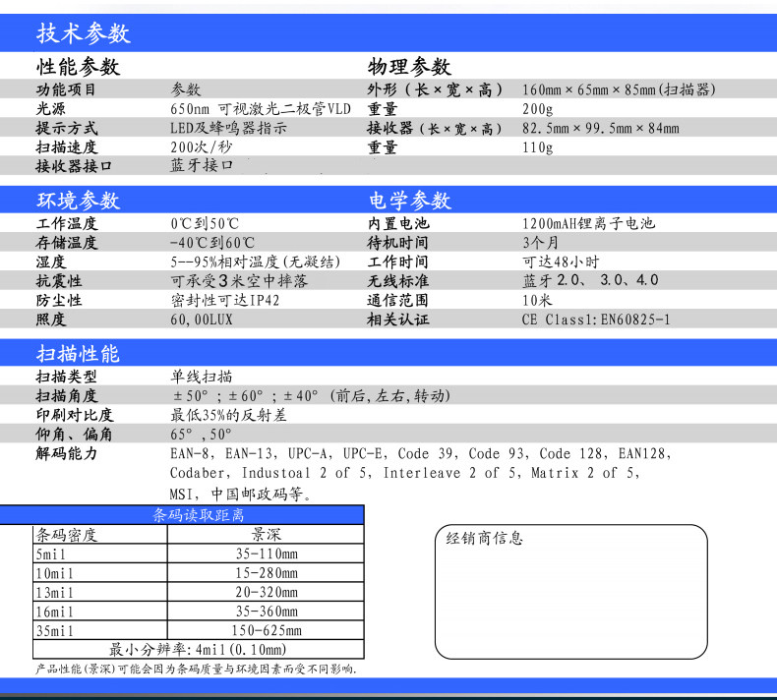The width and height of the screenshot is (777, 700).
Task: Click the 工作温度 row label
Action: click(x=67, y=223)
